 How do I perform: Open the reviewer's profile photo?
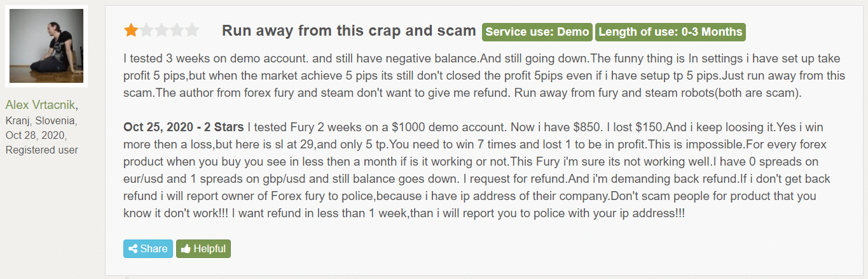click(x=46, y=46)
